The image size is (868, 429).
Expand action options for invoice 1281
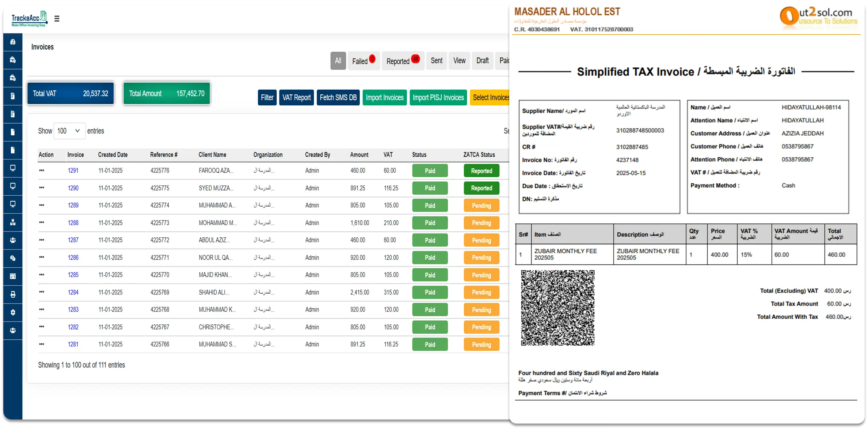coord(42,344)
